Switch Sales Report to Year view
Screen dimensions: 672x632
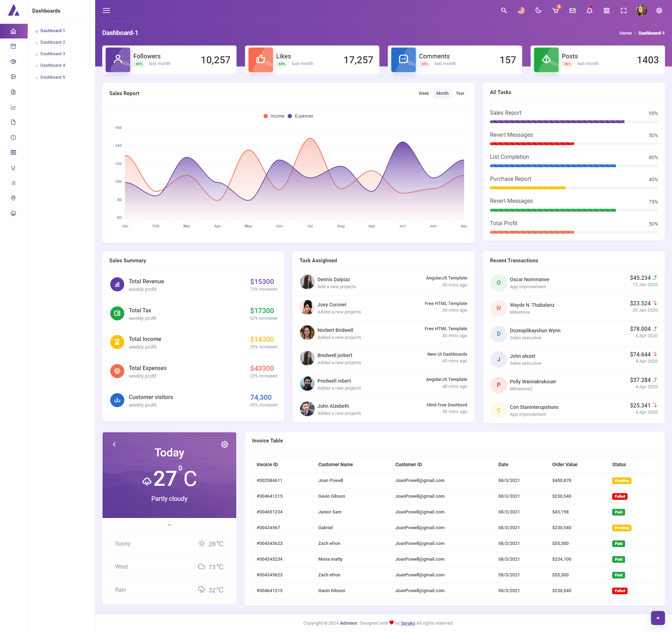click(460, 93)
